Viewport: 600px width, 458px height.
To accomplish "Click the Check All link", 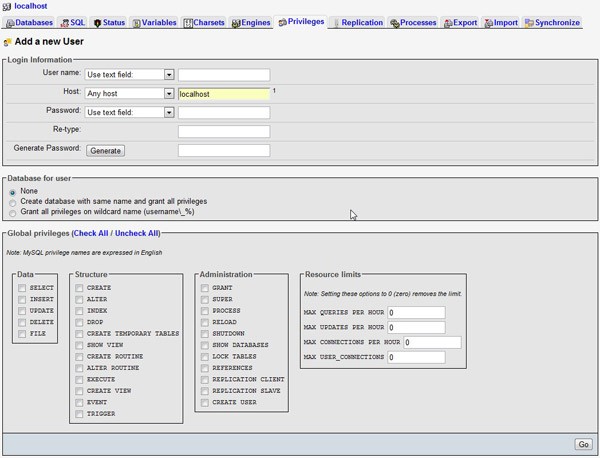I will (91, 233).
